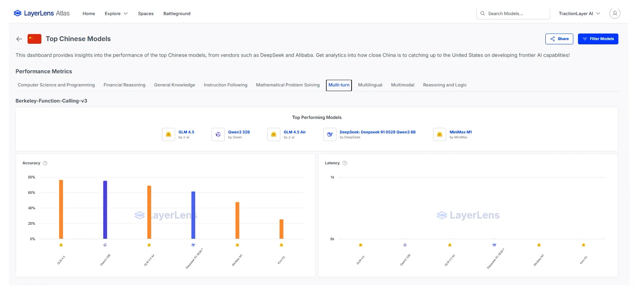Click the Qwen3 32B axis icon in Latency chart
The width and height of the screenshot is (644, 300).
405,245
